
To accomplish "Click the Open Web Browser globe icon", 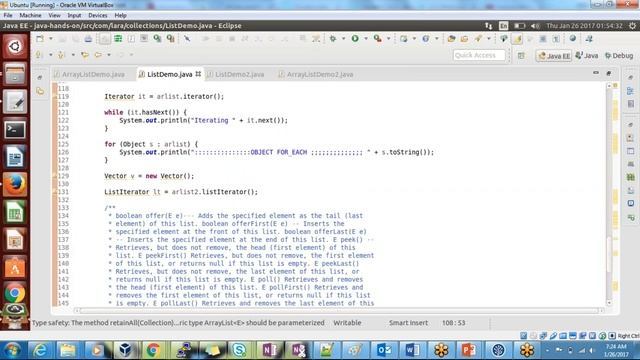I will click(573, 38).
